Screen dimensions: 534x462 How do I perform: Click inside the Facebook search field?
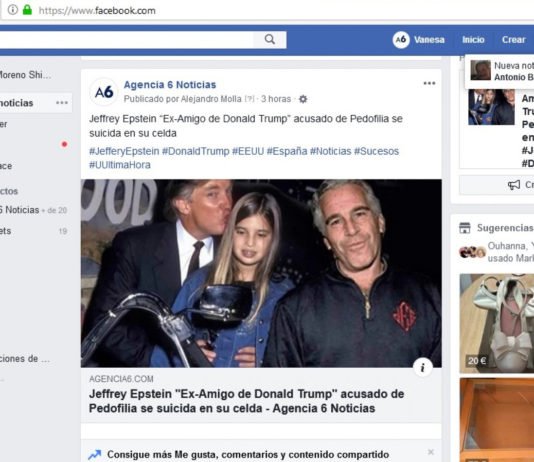(x=127, y=39)
